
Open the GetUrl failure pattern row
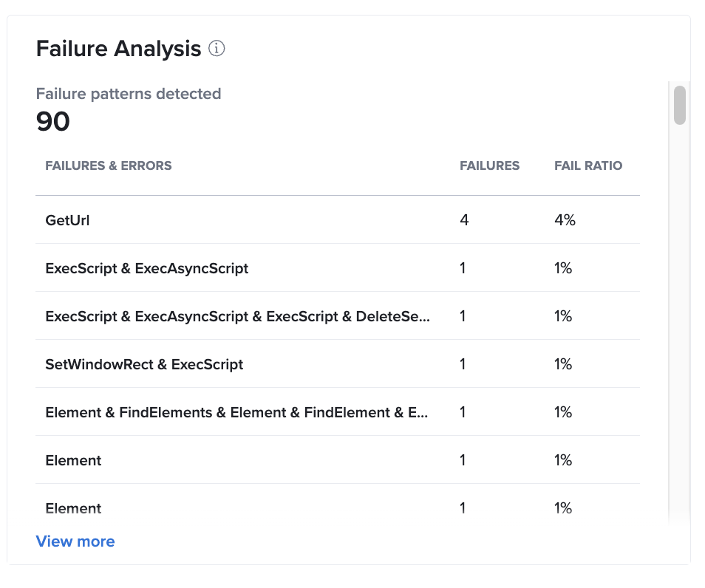click(68, 220)
